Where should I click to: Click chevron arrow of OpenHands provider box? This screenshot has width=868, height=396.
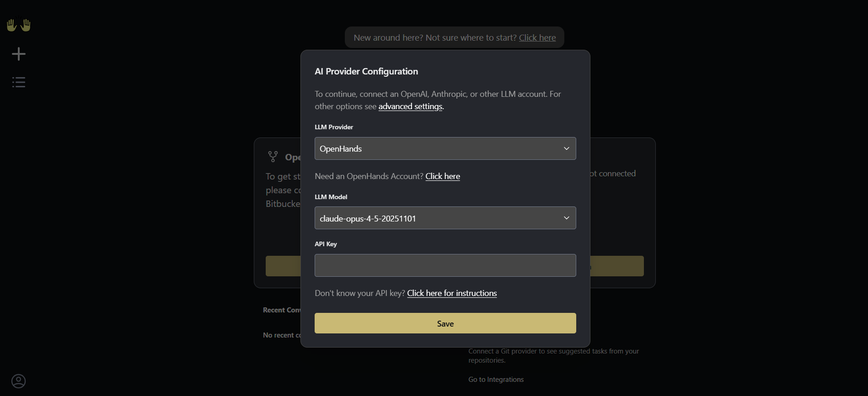(567, 148)
